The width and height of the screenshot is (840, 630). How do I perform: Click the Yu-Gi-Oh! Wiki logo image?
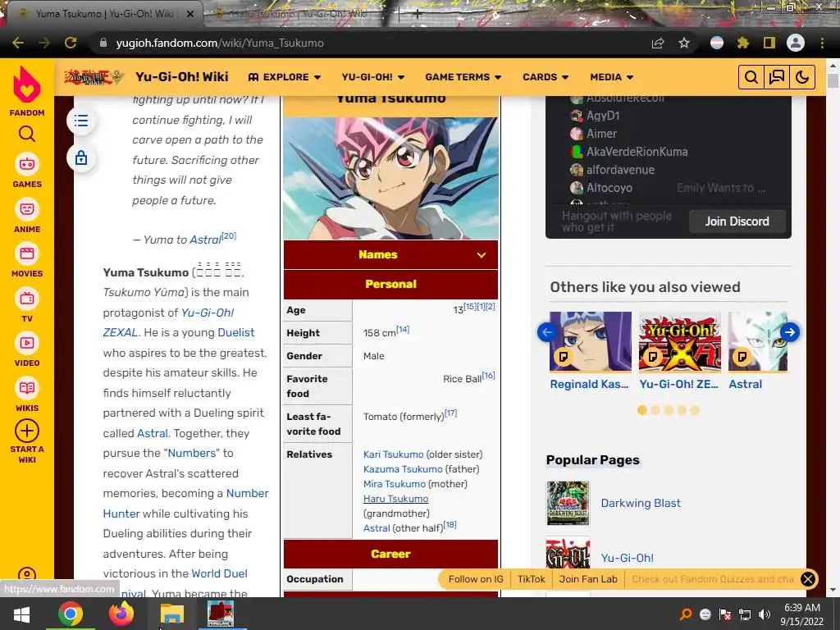pos(94,78)
